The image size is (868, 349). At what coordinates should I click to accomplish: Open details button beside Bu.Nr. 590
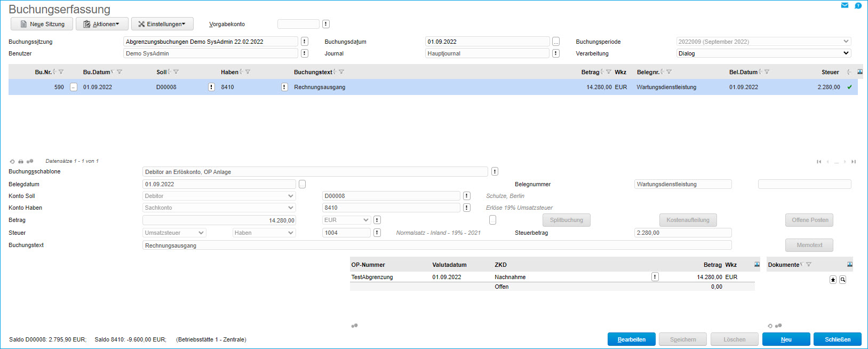click(x=74, y=87)
